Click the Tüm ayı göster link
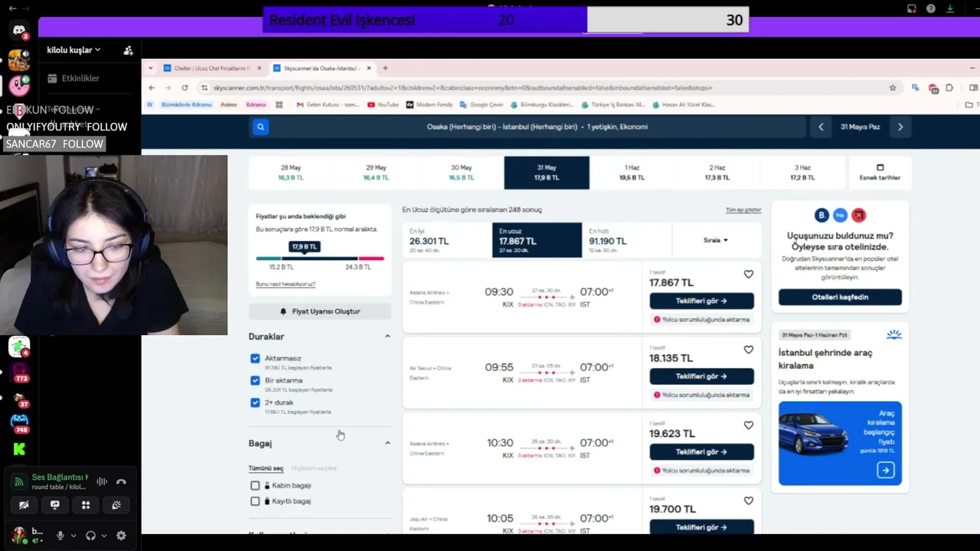The height and width of the screenshot is (551, 980). (x=743, y=210)
